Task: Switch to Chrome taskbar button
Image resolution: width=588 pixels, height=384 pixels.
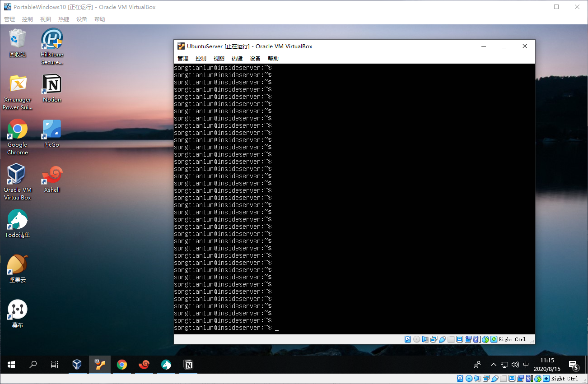Action: coord(121,365)
